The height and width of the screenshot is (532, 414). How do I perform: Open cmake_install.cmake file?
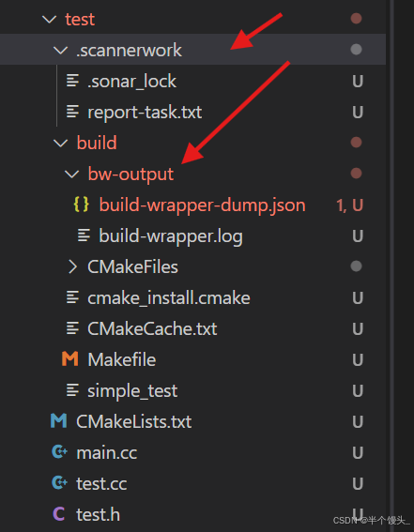point(192,297)
